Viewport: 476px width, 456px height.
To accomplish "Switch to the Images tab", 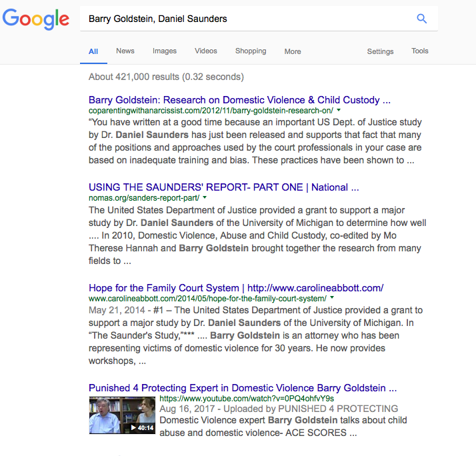I will (x=165, y=51).
